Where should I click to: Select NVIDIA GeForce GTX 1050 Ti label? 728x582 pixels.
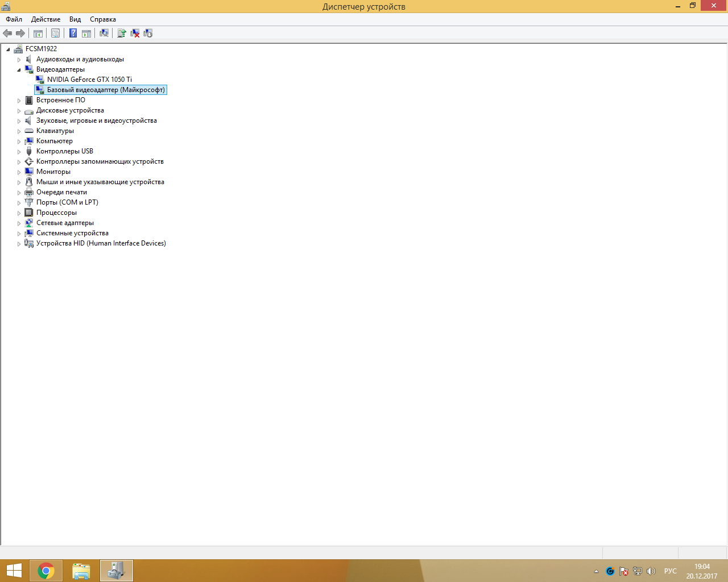pos(89,80)
